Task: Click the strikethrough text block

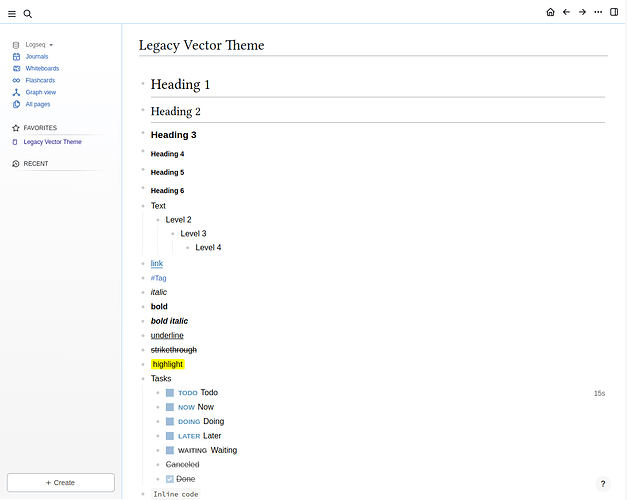Action: tap(174, 350)
